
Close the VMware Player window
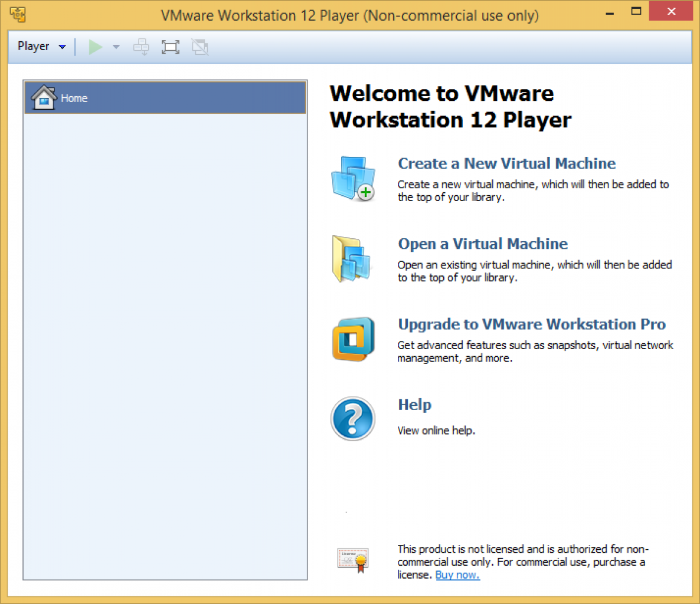coord(671,12)
